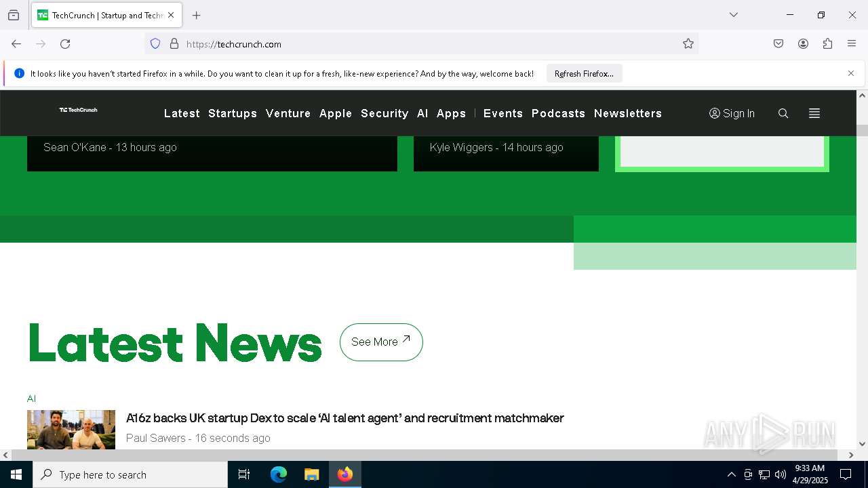Screen dimensions: 868x488
Task: Open the TechCrunch hamburger menu
Action: click(814, 113)
